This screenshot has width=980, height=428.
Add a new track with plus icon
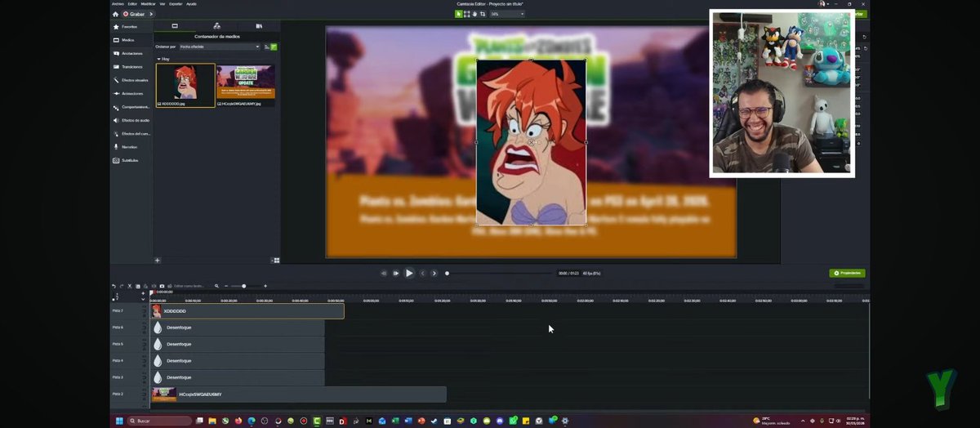pyautogui.click(x=143, y=292)
